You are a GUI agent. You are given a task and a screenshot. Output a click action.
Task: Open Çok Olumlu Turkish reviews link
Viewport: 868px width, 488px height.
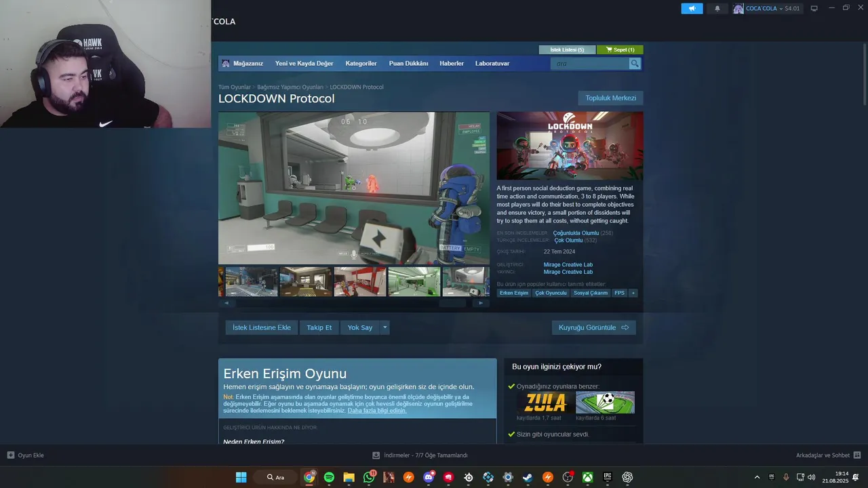[568, 241]
